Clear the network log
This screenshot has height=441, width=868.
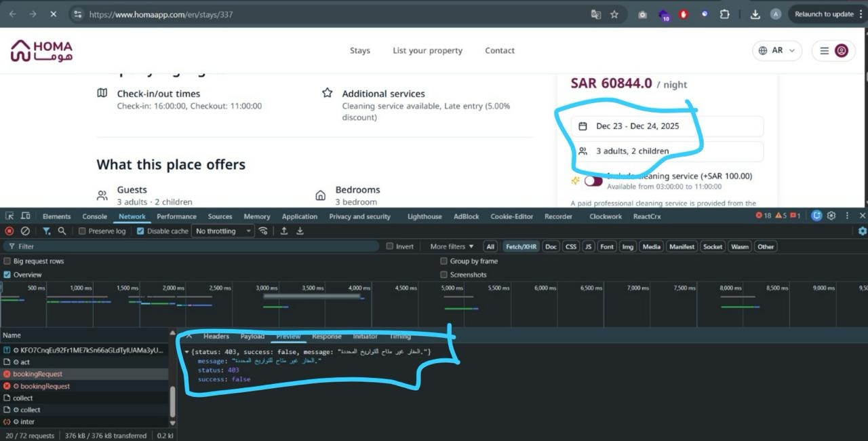[x=25, y=231]
